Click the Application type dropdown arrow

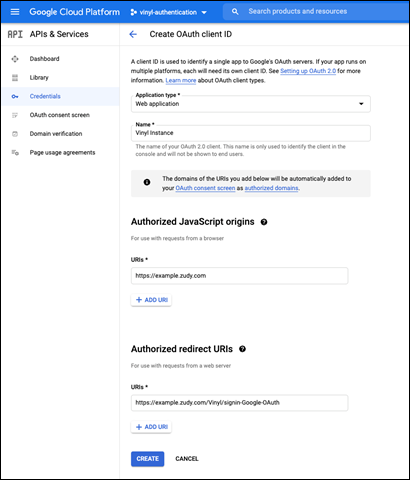point(361,104)
